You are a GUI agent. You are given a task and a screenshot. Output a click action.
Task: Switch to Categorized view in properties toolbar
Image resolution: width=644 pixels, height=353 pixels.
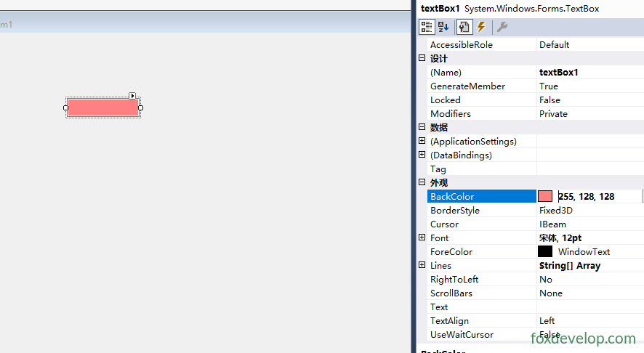pyautogui.click(x=427, y=27)
